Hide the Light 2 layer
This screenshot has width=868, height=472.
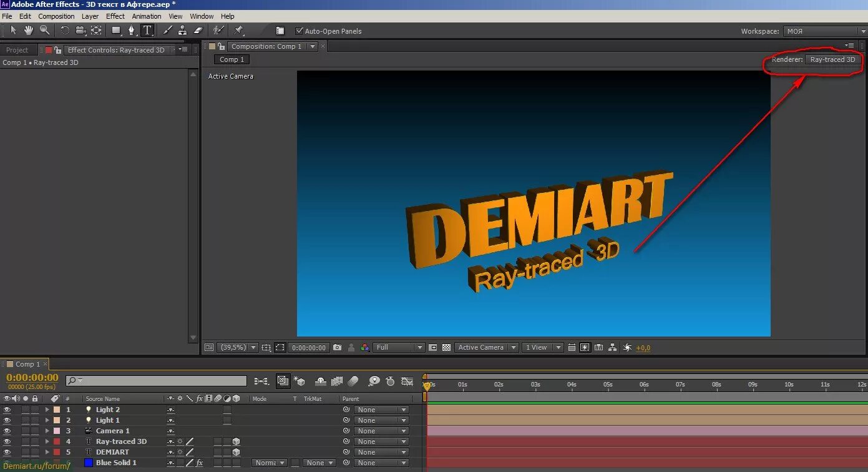7,410
